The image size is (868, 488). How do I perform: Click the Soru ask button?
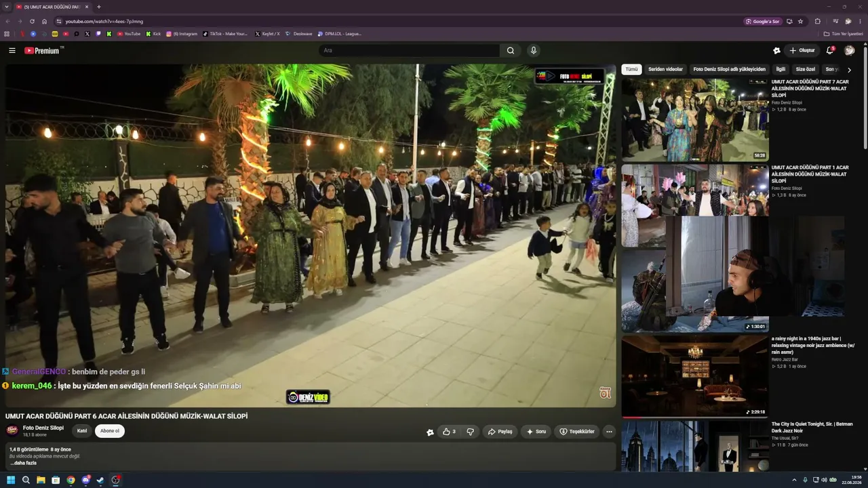point(536,432)
